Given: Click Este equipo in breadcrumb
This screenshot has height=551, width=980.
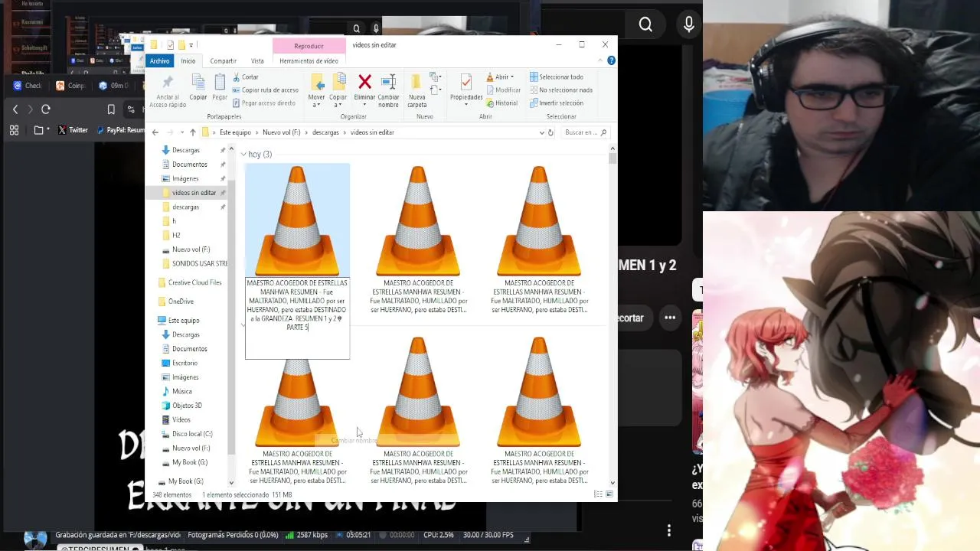Looking at the screenshot, I should [x=235, y=132].
